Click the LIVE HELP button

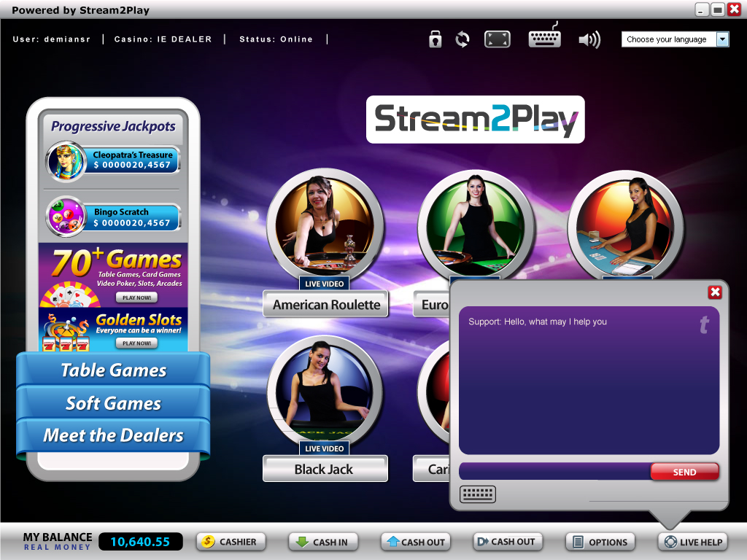tap(693, 542)
